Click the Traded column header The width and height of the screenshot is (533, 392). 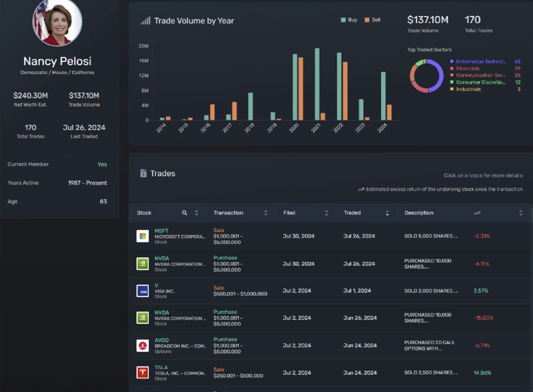point(352,213)
